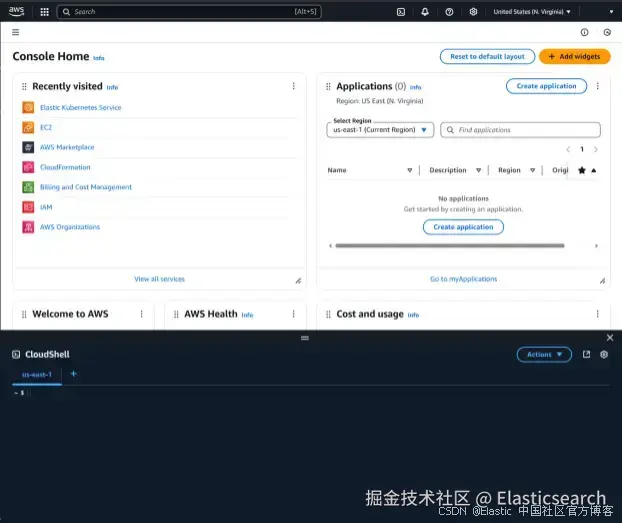Click the Billing and Cost Management icon
Screen dimensions: 622x523
pos(28,187)
